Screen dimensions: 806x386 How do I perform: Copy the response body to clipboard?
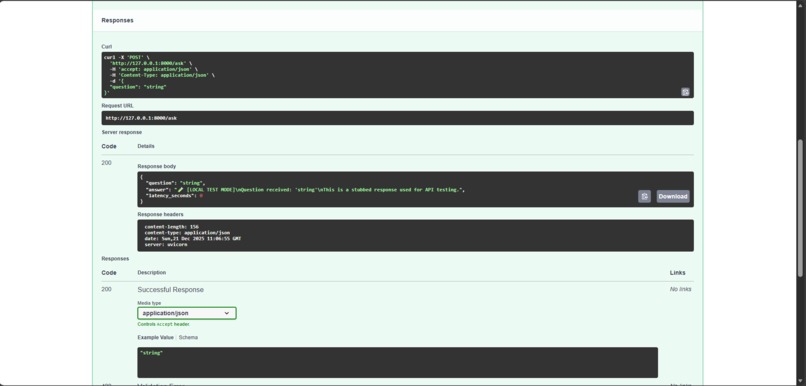[645, 196]
